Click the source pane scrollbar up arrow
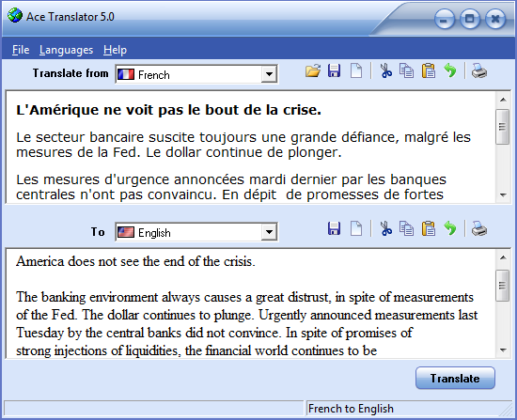This screenshot has width=517, height=420. click(503, 100)
